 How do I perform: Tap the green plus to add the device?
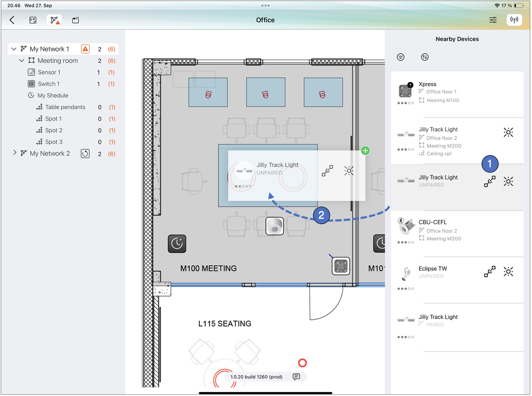tap(365, 151)
